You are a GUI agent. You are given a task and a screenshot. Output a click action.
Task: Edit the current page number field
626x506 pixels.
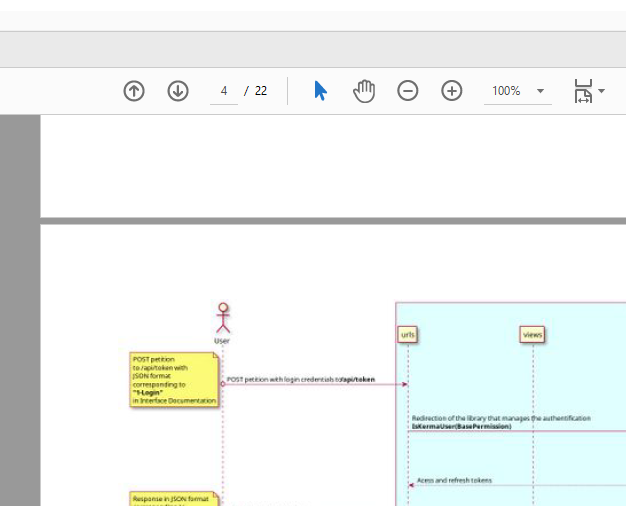[x=224, y=91]
